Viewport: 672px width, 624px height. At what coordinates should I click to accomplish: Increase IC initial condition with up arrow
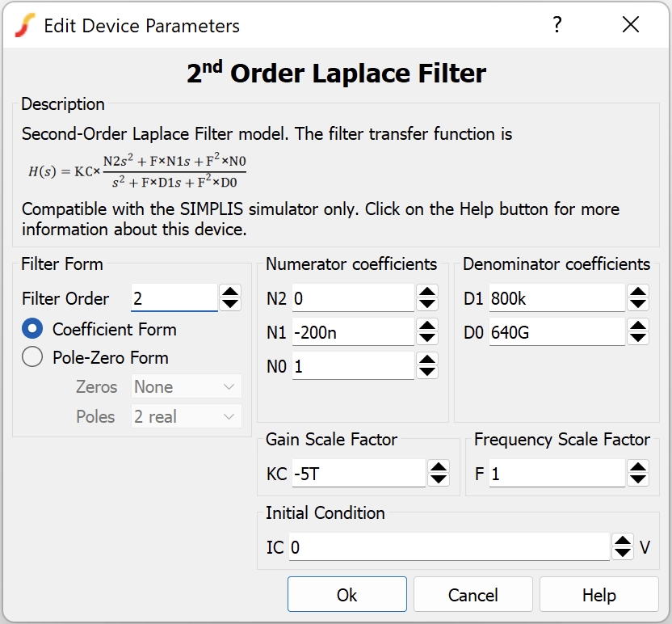pyautogui.click(x=623, y=541)
